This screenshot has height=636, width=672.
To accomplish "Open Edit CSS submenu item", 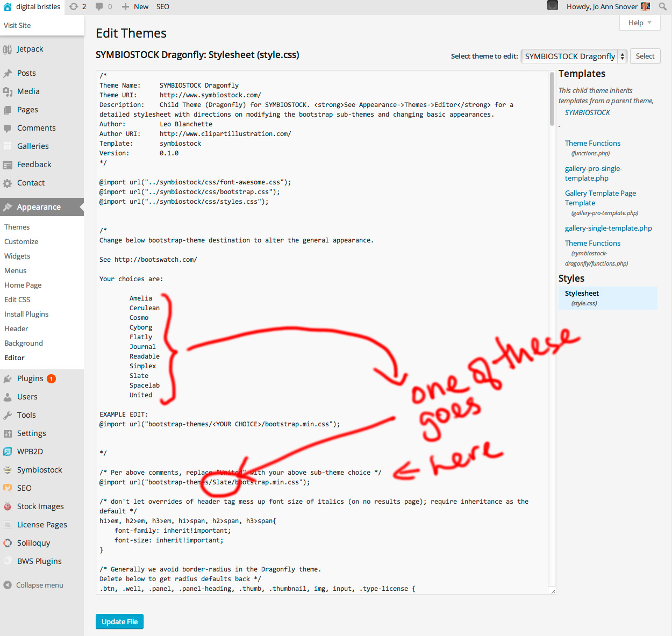I will (17, 299).
